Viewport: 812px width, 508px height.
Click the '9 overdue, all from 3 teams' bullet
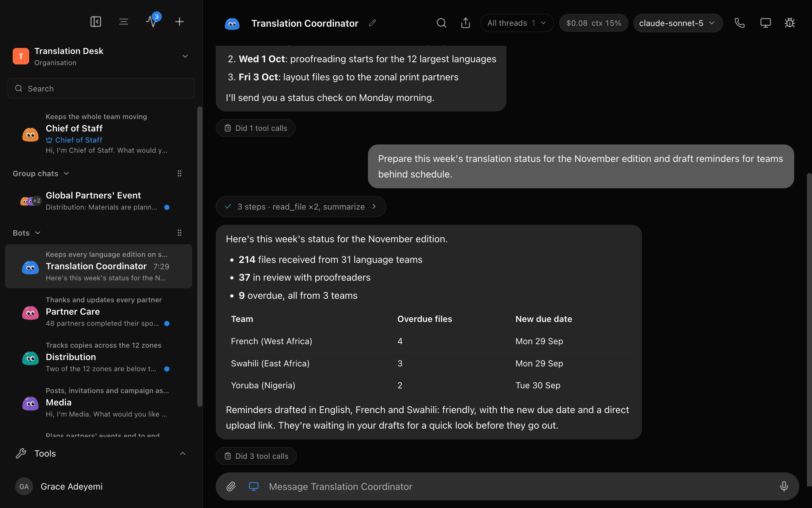point(298,295)
